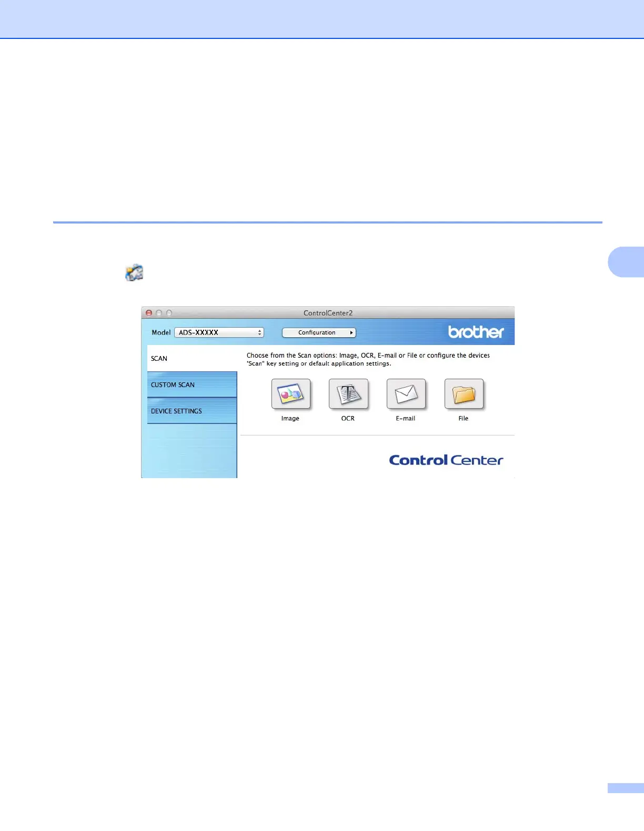This screenshot has width=644, height=831.
Task: Open the Model ADS-XXXXX dropdown
Action: coord(219,332)
